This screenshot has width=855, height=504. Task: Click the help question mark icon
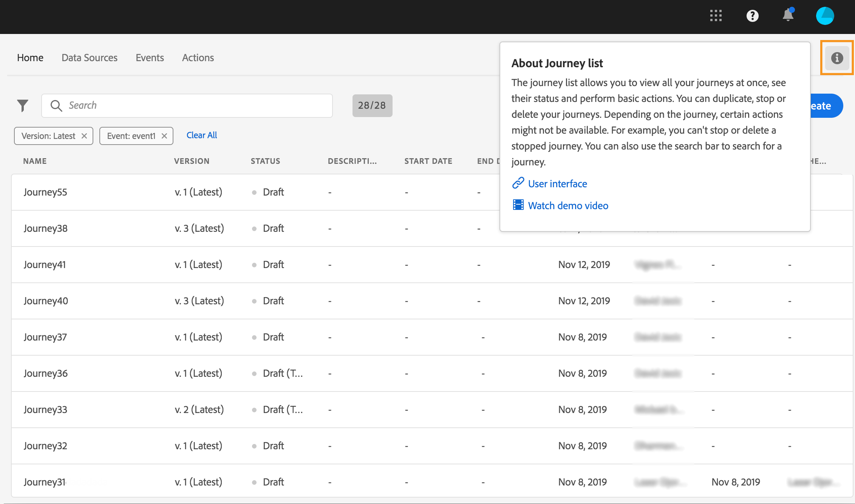point(752,16)
